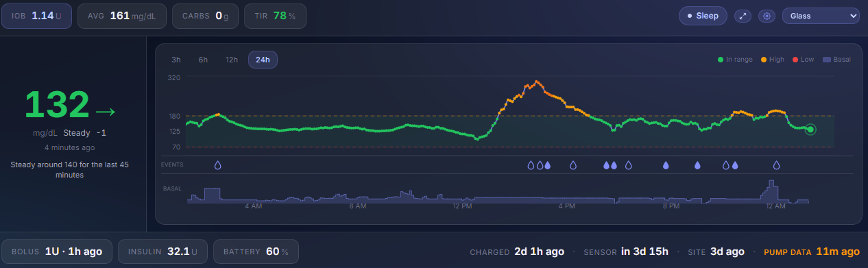868x268 pixels.
Task: Click the filled droplet event at 9 PM
Action: [x=697, y=165]
